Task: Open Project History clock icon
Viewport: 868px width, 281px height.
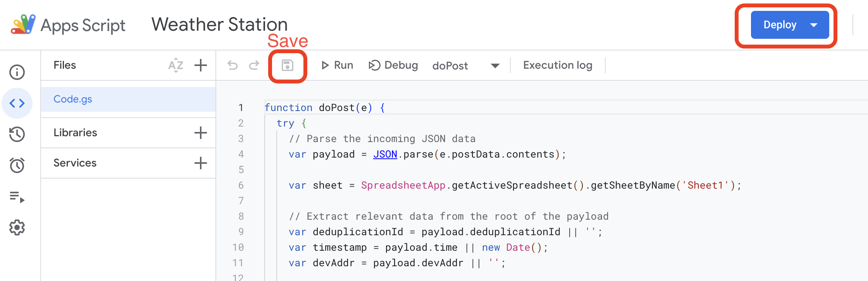Action: click(17, 134)
